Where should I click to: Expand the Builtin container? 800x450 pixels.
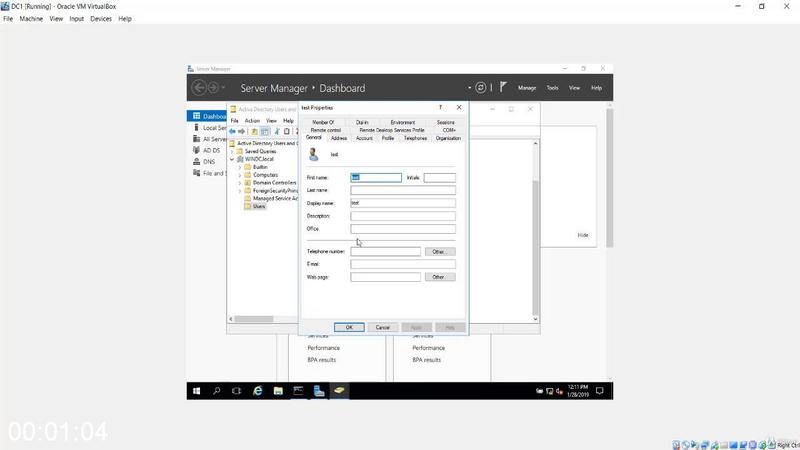coord(240,167)
